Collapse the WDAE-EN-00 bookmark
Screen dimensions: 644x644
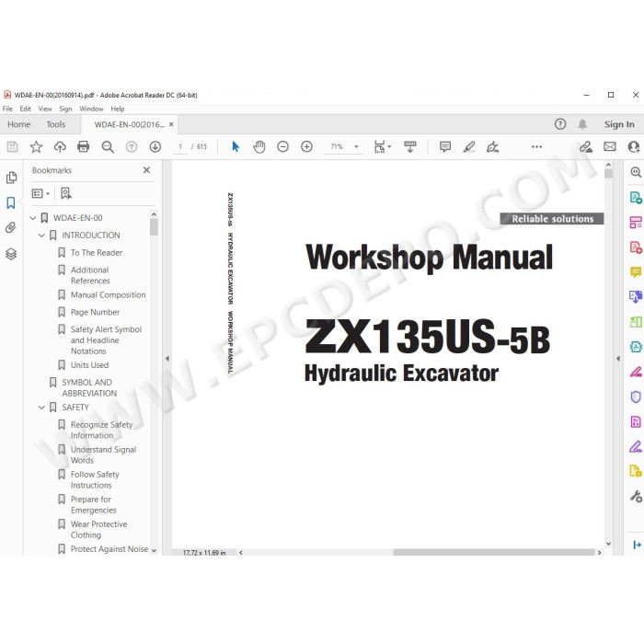point(33,218)
